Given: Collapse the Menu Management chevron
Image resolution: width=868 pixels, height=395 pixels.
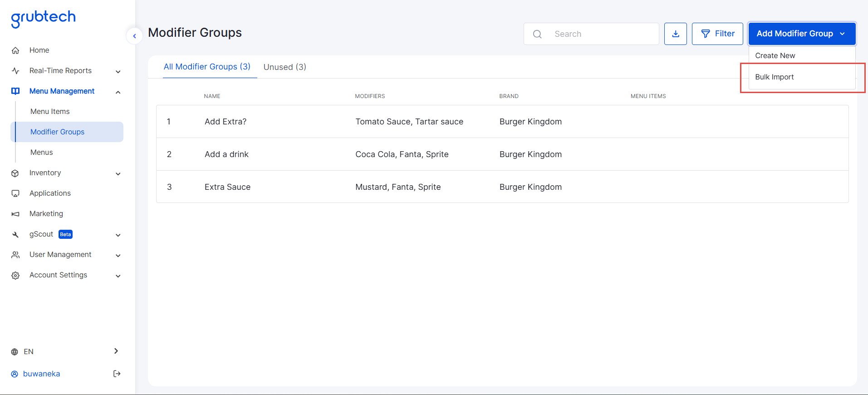Looking at the screenshot, I should 118,92.
